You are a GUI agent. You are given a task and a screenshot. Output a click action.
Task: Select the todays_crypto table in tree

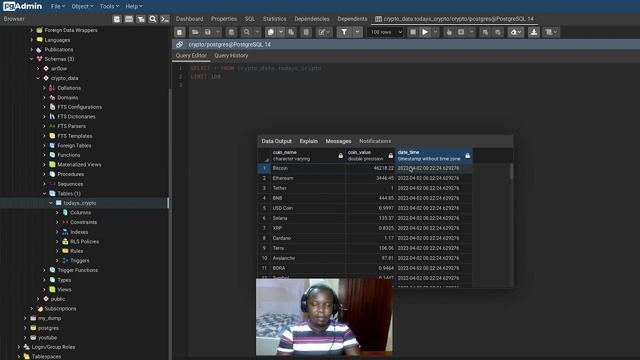coord(80,203)
